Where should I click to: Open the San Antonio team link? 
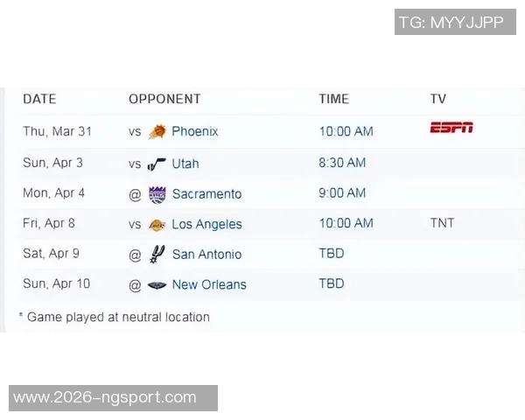pos(206,255)
